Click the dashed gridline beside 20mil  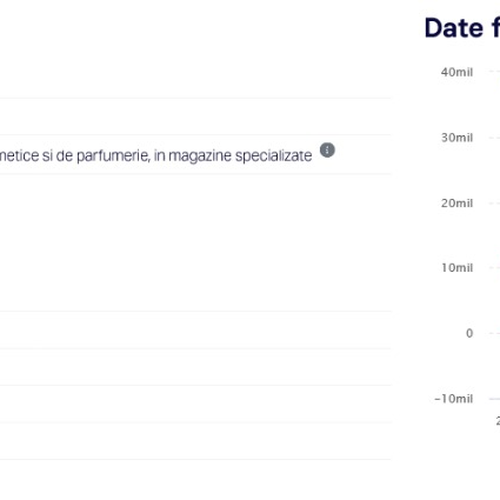click(x=494, y=203)
